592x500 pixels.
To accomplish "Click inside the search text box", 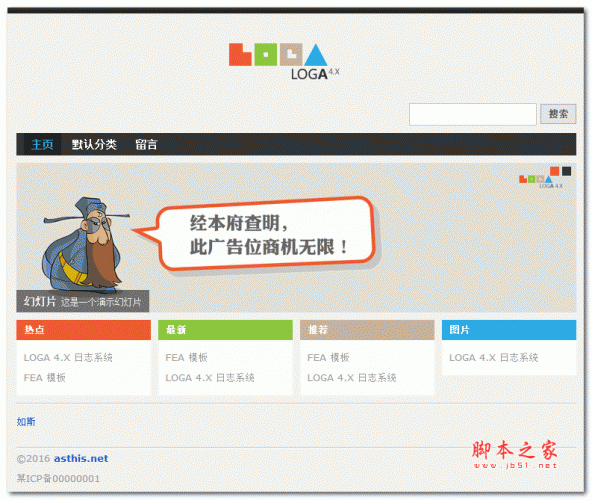I will coord(473,114).
